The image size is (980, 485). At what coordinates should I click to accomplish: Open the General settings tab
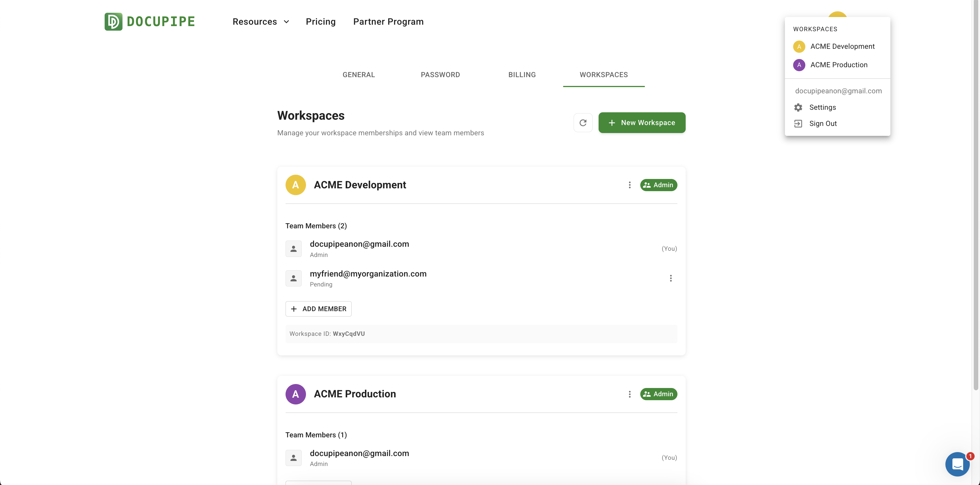click(358, 75)
